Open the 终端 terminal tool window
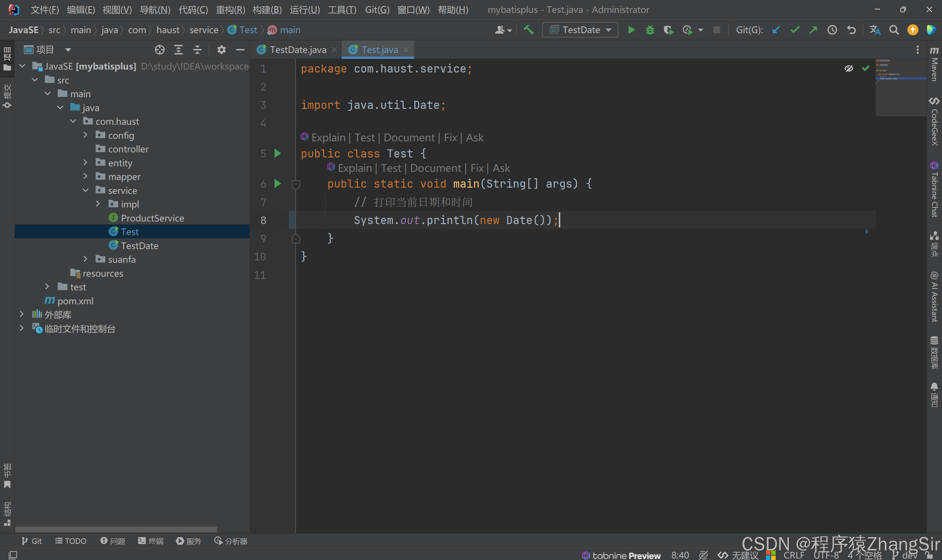This screenshot has height=560, width=942. coord(151,541)
